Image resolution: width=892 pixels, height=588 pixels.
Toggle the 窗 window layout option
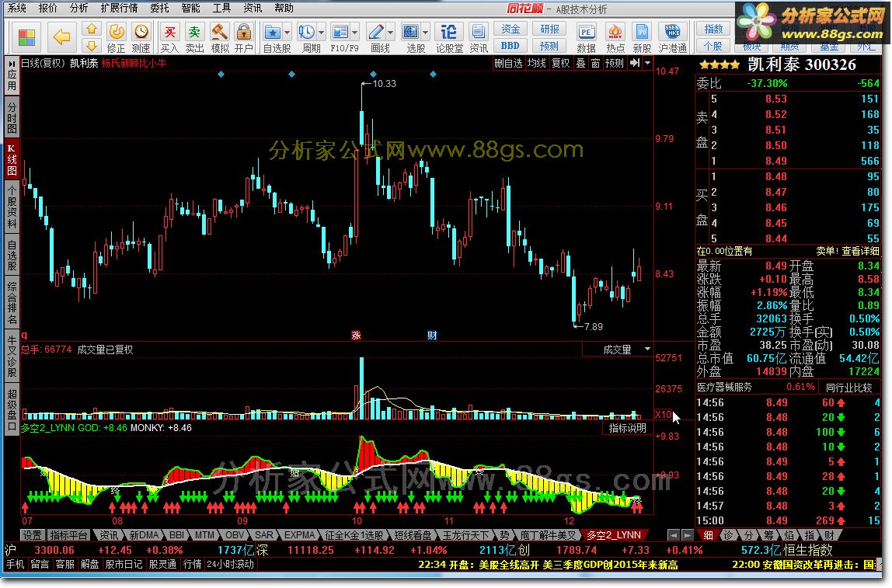pos(596,63)
